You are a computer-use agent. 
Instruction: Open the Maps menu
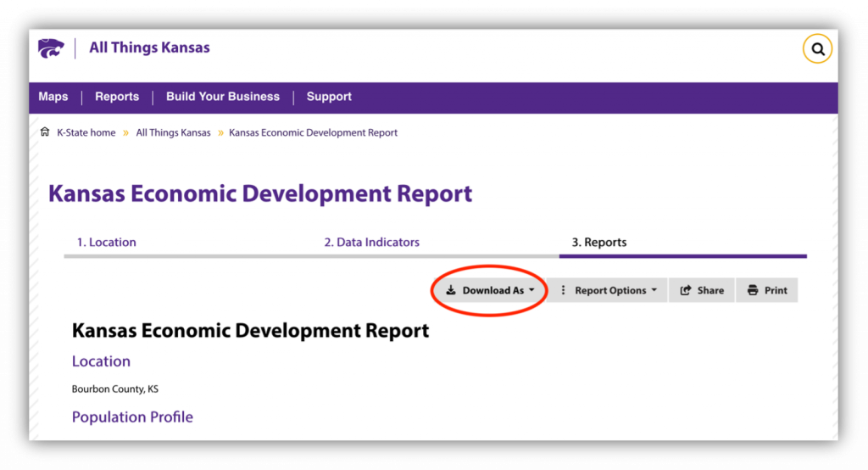53,97
